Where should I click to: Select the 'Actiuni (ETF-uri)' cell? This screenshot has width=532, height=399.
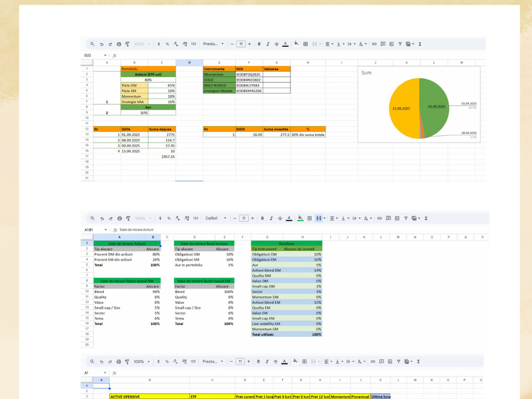coord(148,74)
